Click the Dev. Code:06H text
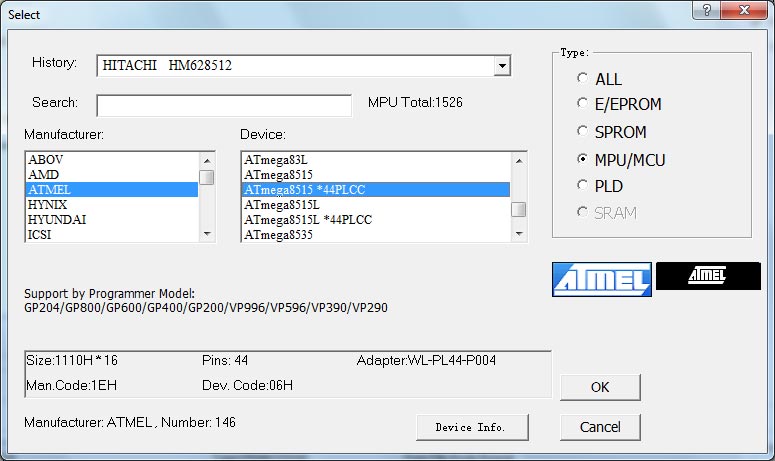775x461 pixels. [x=247, y=385]
